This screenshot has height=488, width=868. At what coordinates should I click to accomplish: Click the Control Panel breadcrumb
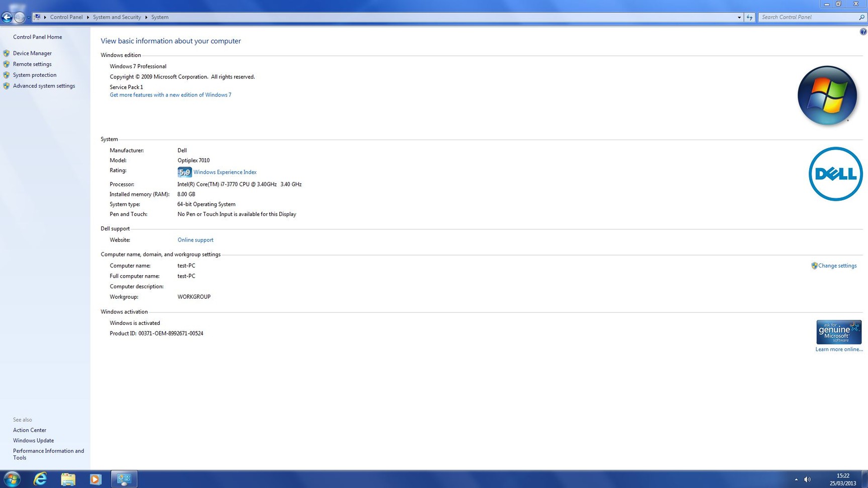click(x=66, y=17)
